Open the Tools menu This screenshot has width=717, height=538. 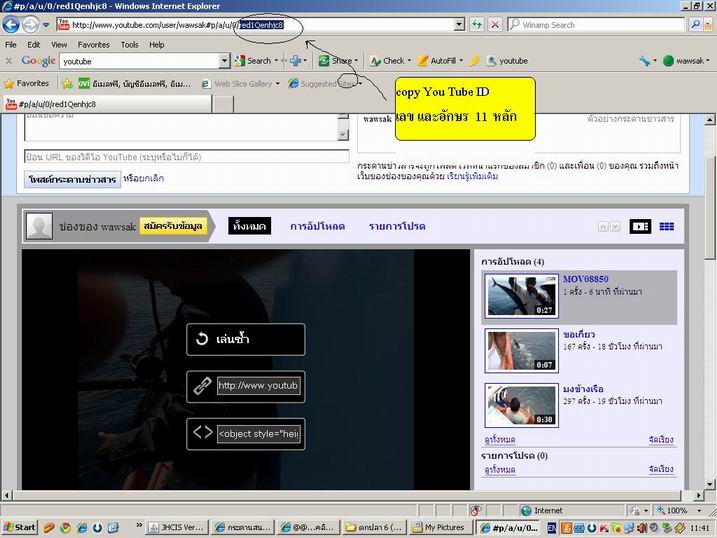(x=129, y=45)
